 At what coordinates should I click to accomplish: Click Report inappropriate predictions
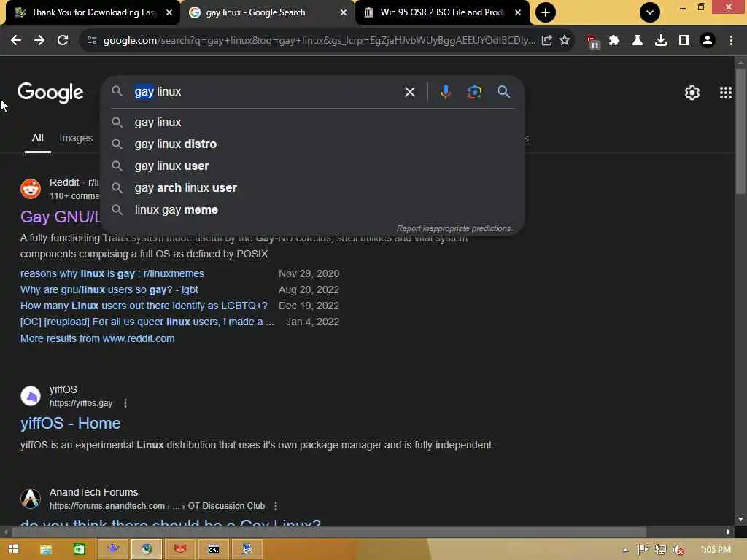click(454, 228)
